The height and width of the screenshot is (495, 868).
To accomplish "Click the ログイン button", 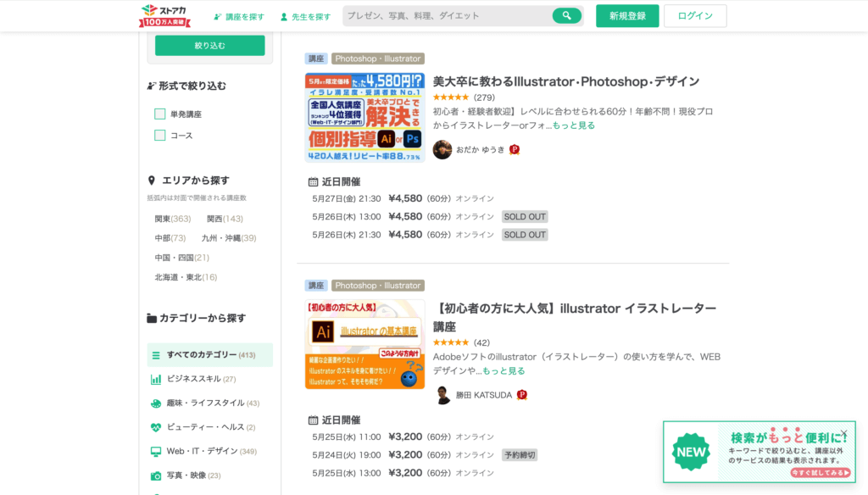I will (695, 16).
